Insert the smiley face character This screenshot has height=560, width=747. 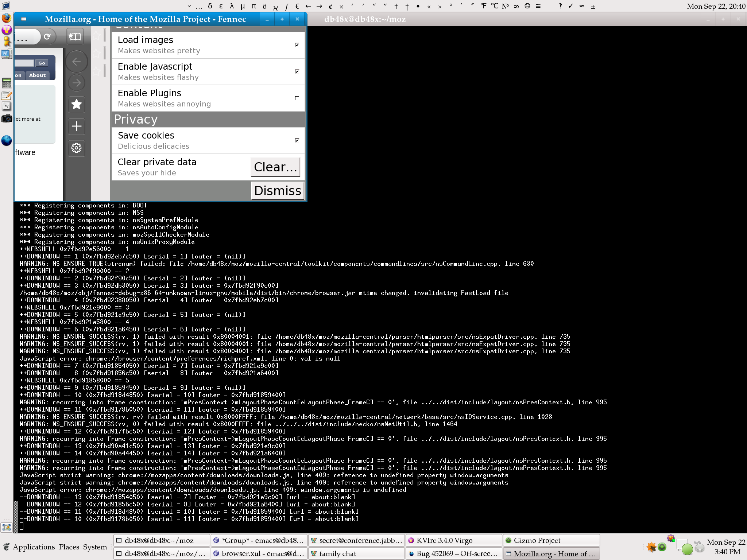[x=527, y=6]
